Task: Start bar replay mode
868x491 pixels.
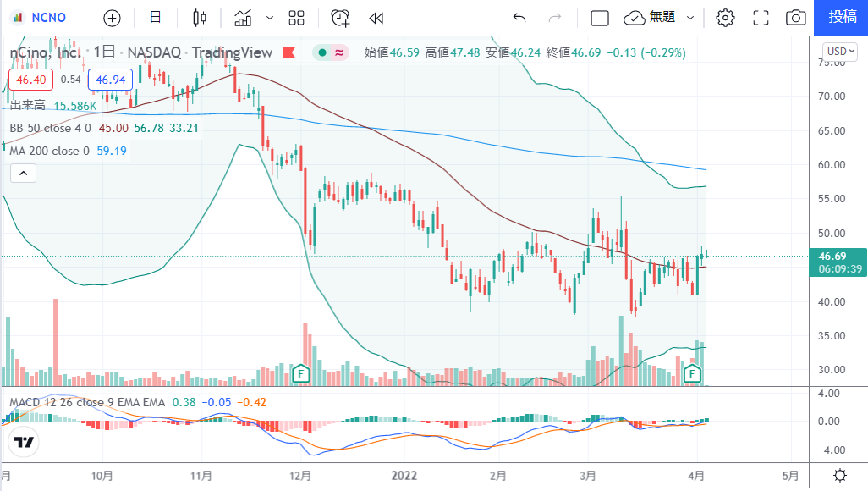Action: (x=376, y=19)
